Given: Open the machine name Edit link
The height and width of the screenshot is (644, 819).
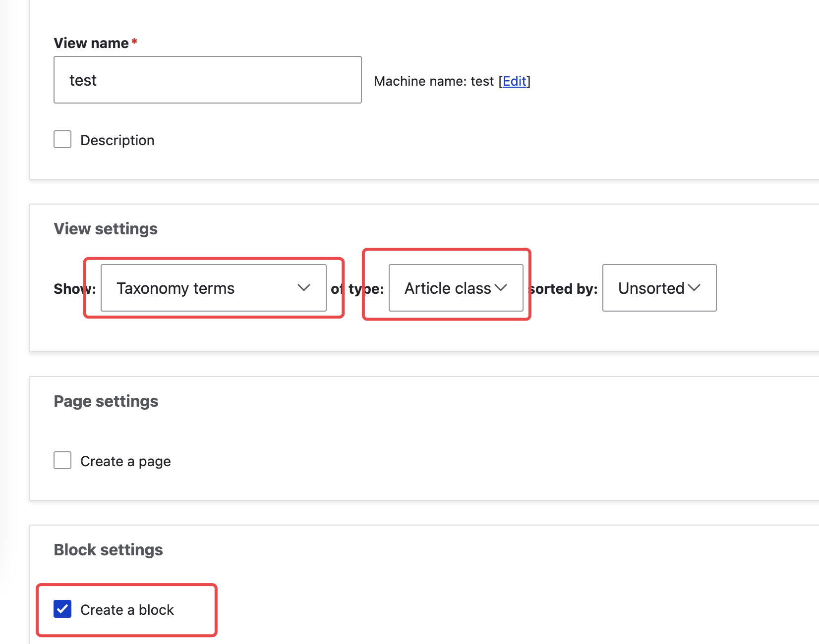Looking at the screenshot, I should point(514,81).
